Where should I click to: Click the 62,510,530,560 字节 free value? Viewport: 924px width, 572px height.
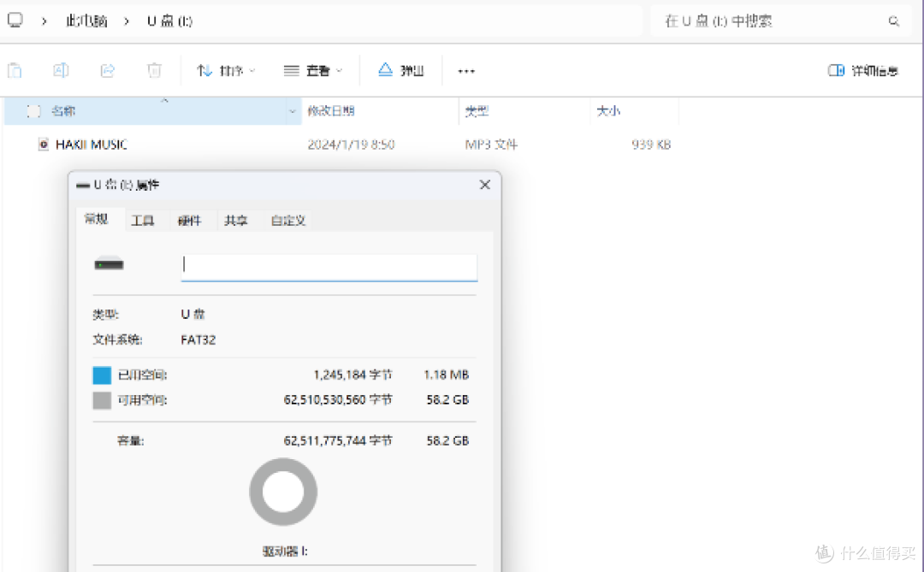(x=338, y=400)
